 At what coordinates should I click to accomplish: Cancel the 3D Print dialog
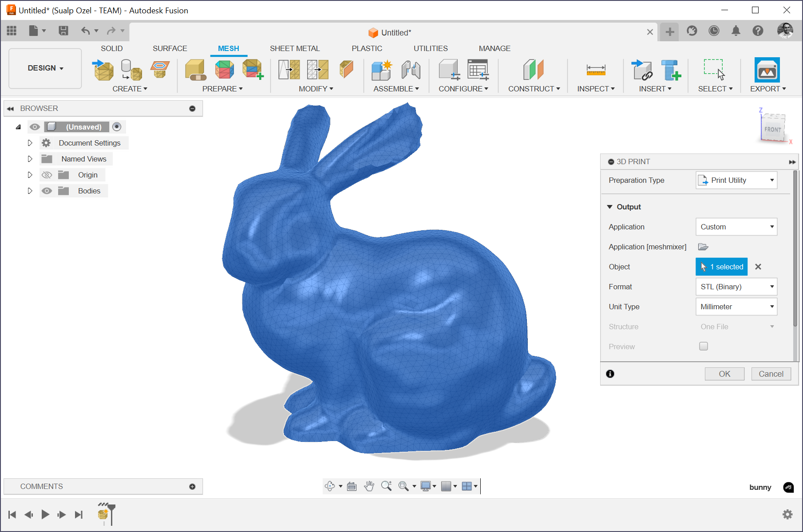coord(771,374)
